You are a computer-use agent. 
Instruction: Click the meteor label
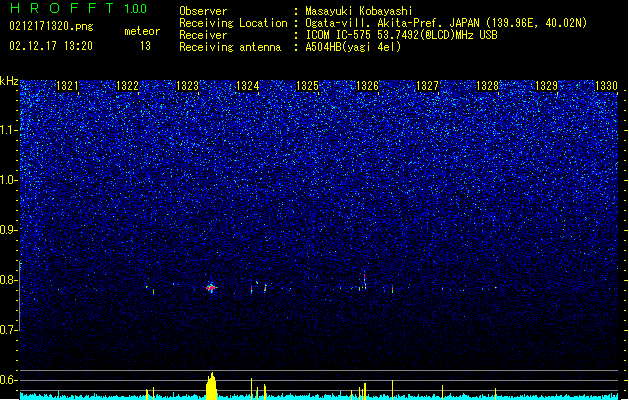tap(142, 31)
